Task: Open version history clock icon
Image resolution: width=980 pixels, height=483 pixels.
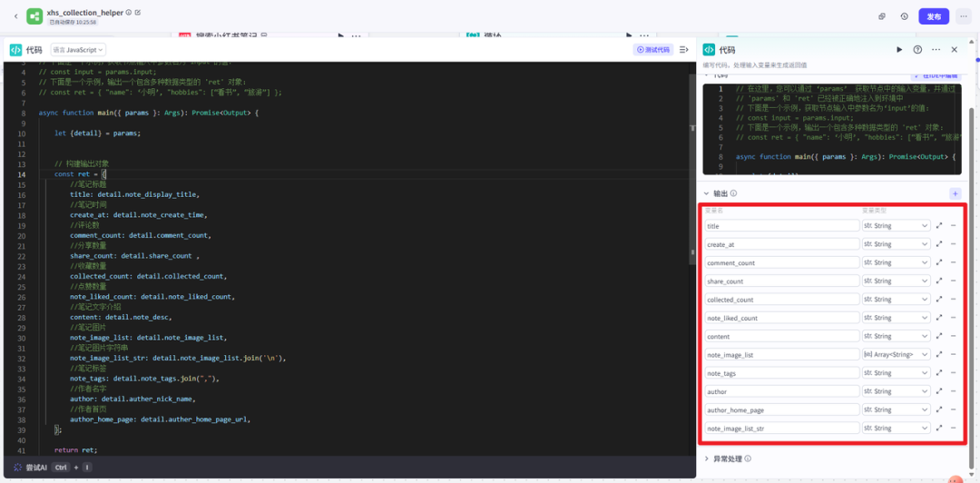Action: [x=905, y=16]
